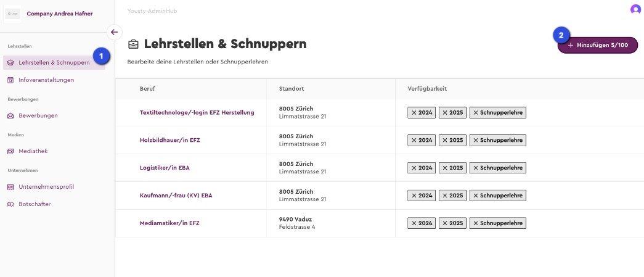644x277 pixels.
Task: Click the Unternehmensprofil icon in sidebar
Action: click(x=10, y=187)
